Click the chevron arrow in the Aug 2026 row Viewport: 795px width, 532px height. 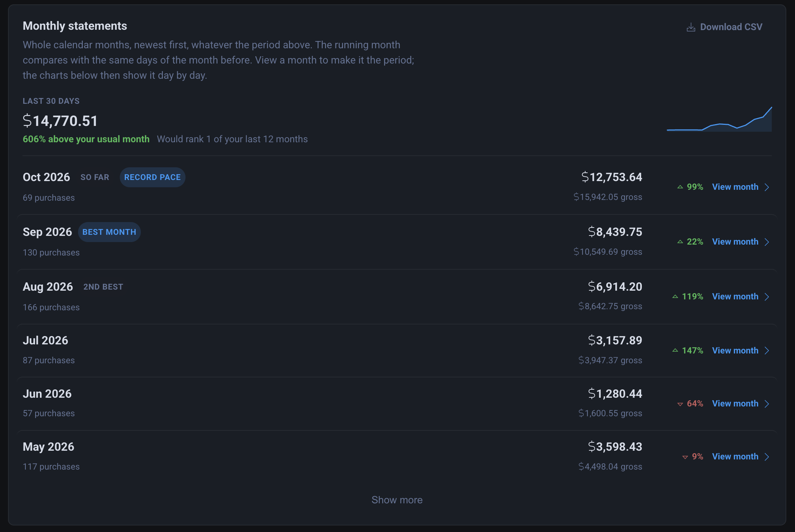click(x=767, y=296)
